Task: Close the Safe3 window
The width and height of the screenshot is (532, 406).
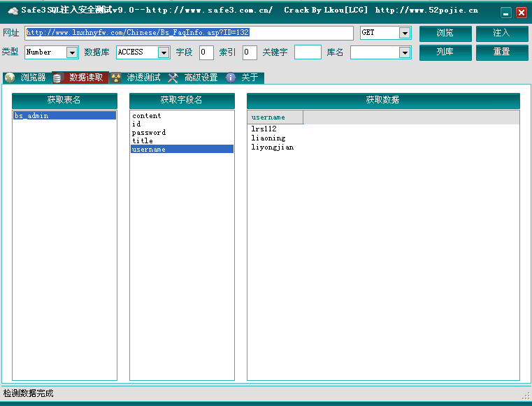Action: [521, 13]
